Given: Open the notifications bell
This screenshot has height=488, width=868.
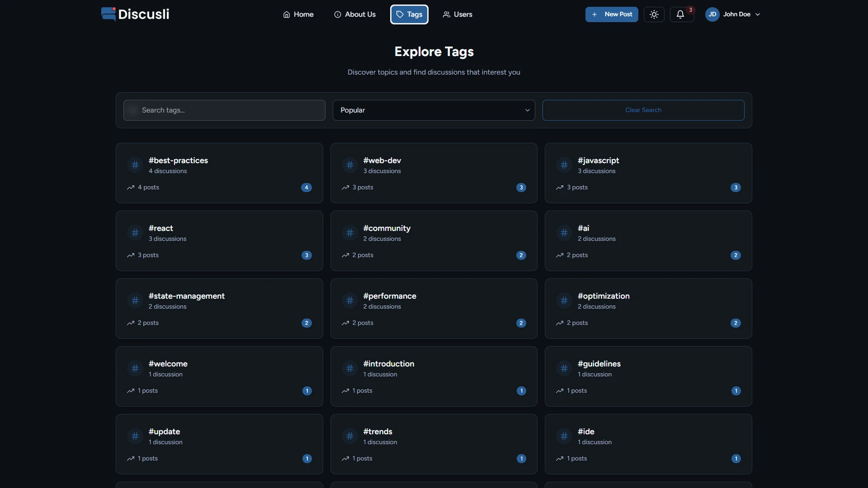Looking at the screenshot, I should (x=680, y=14).
